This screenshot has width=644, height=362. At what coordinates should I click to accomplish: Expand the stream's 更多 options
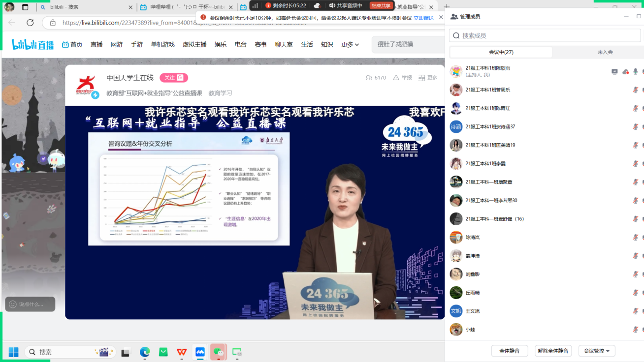[x=428, y=78]
